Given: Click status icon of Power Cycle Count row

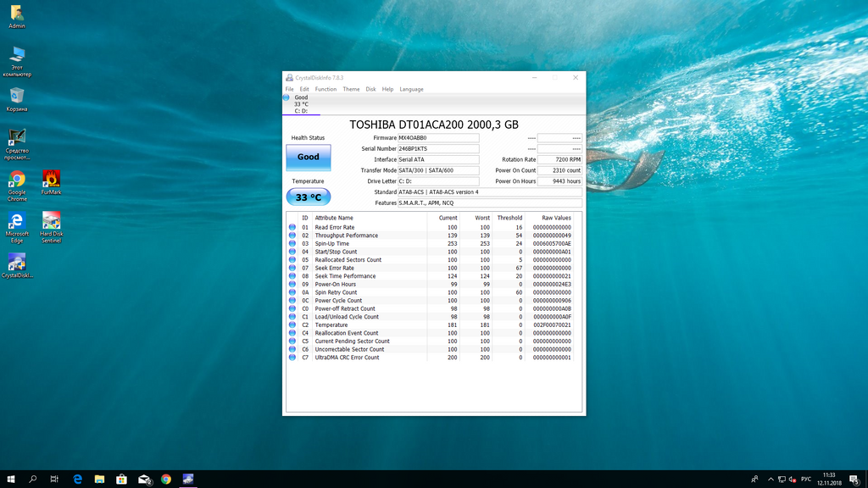Looking at the screenshot, I should point(292,301).
